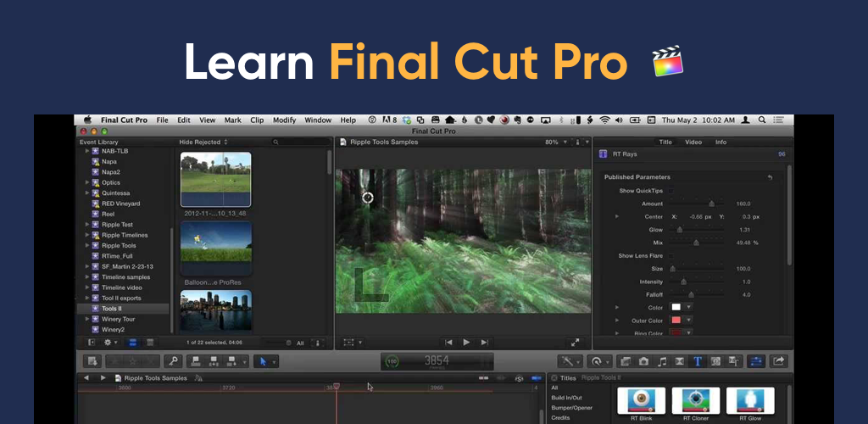Switch to the Info inspector tab
Image resolution: width=868 pixels, height=424 pixels.
[721, 142]
